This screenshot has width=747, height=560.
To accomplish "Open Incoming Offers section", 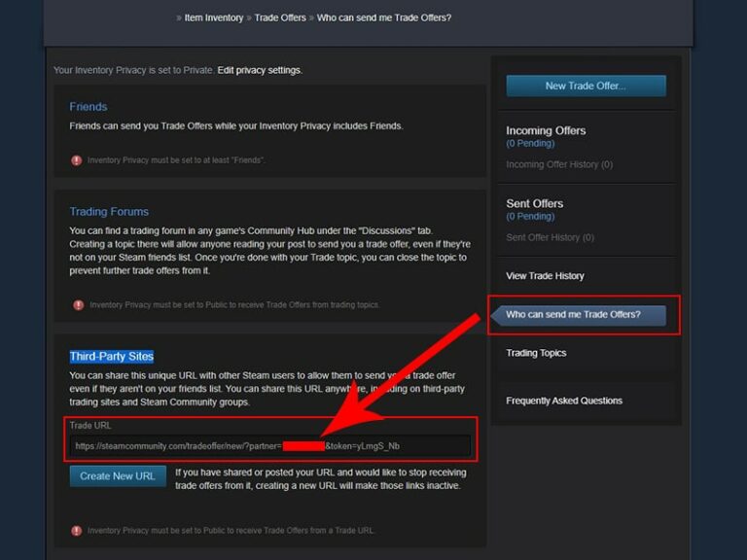I will pyautogui.click(x=546, y=130).
